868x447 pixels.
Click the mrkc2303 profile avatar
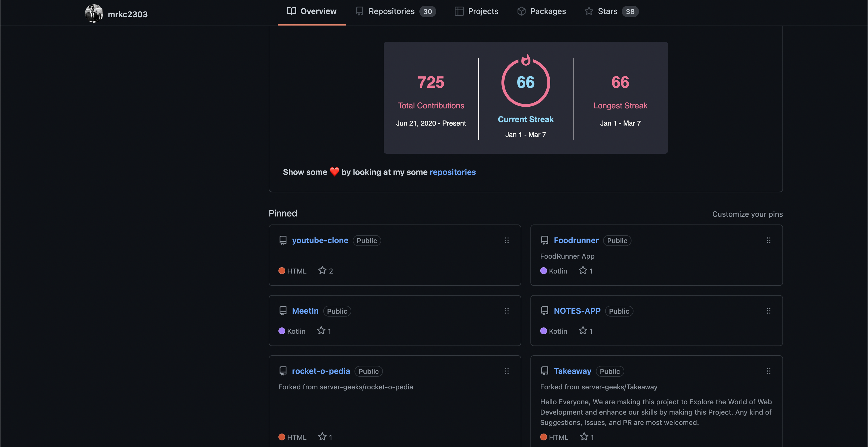[94, 13]
